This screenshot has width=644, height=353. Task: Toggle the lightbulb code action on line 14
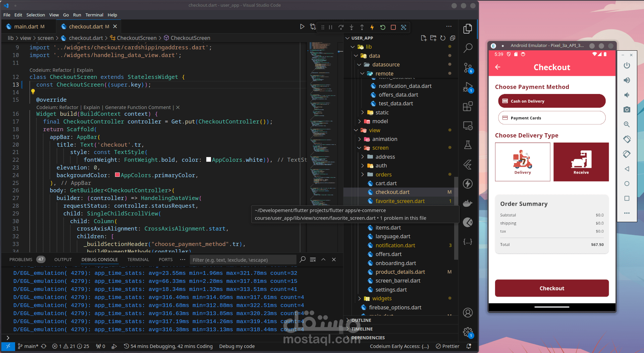coord(33,92)
